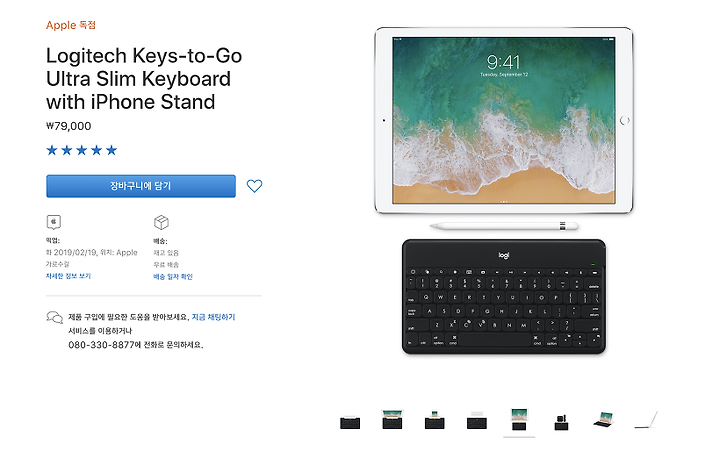Select the currently active fifth thumbnail

519,420
